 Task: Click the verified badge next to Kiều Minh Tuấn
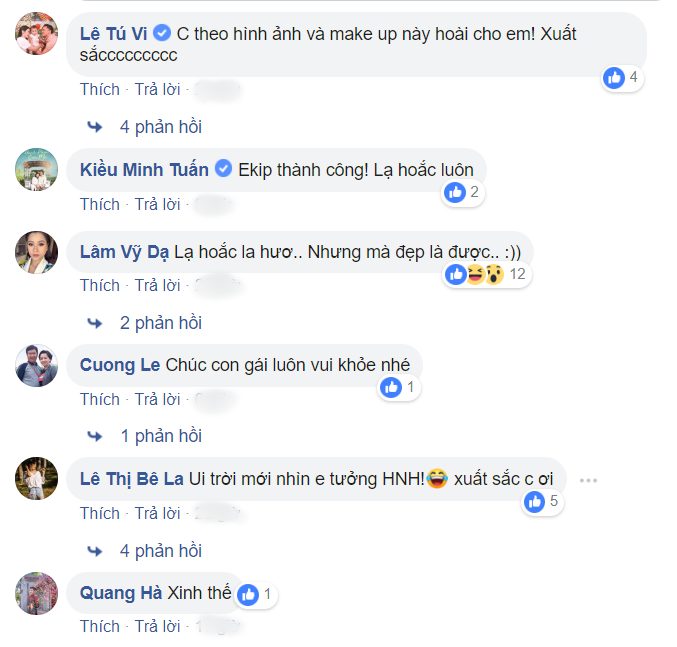point(223,169)
